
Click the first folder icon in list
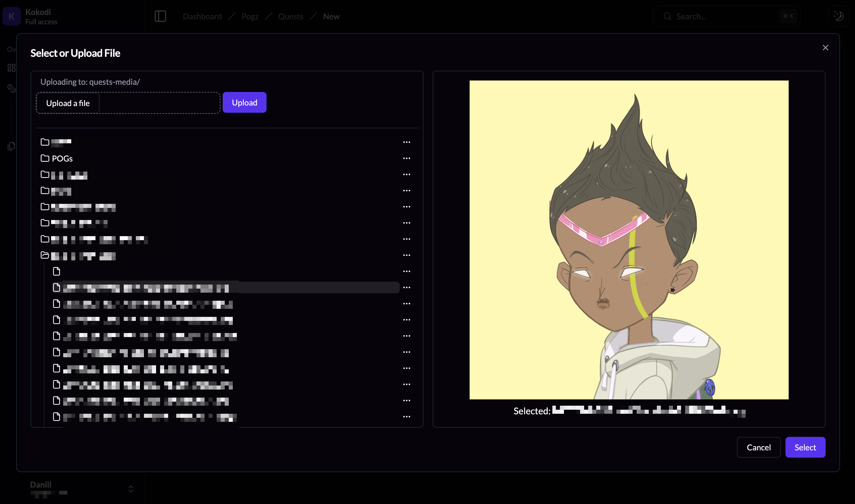pyautogui.click(x=45, y=142)
